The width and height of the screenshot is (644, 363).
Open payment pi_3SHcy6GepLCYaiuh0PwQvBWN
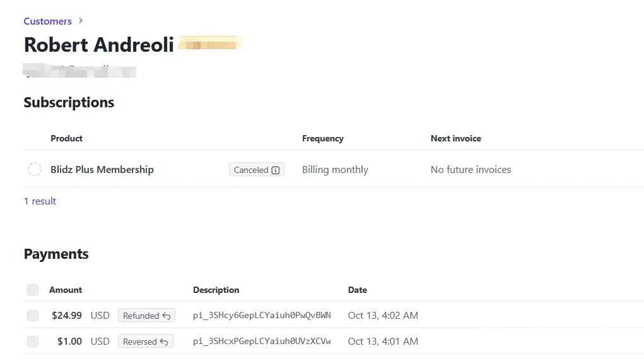262,316
